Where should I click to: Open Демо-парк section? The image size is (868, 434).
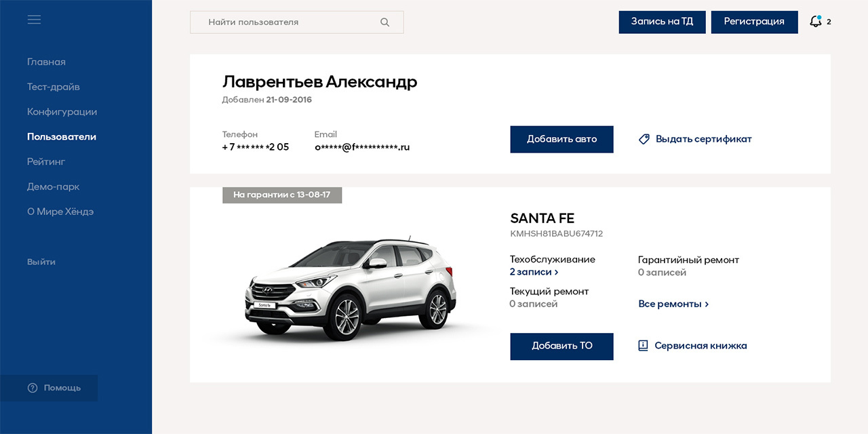pyautogui.click(x=54, y=186)
